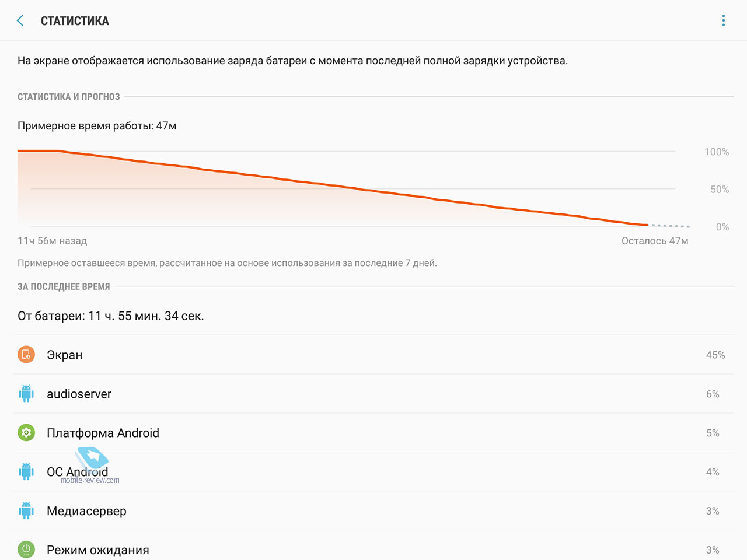Tap the orange Экран icon

click(x=26, y=355)
